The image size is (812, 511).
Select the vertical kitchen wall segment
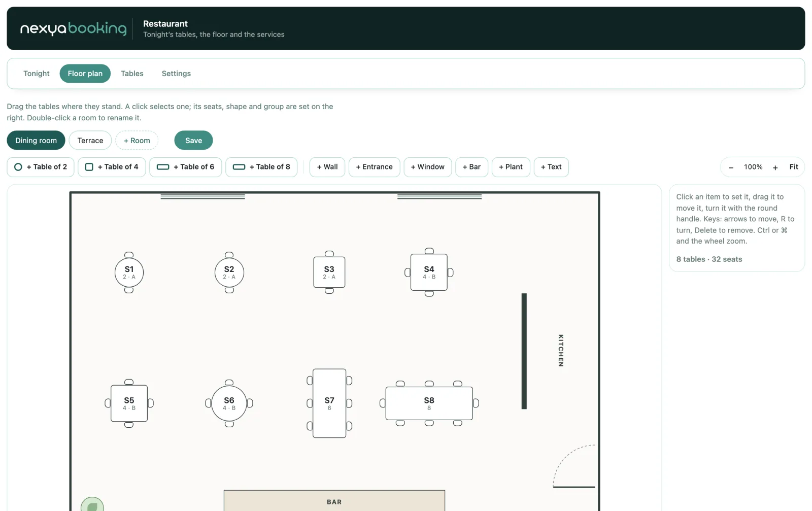(x=524, y=351)
